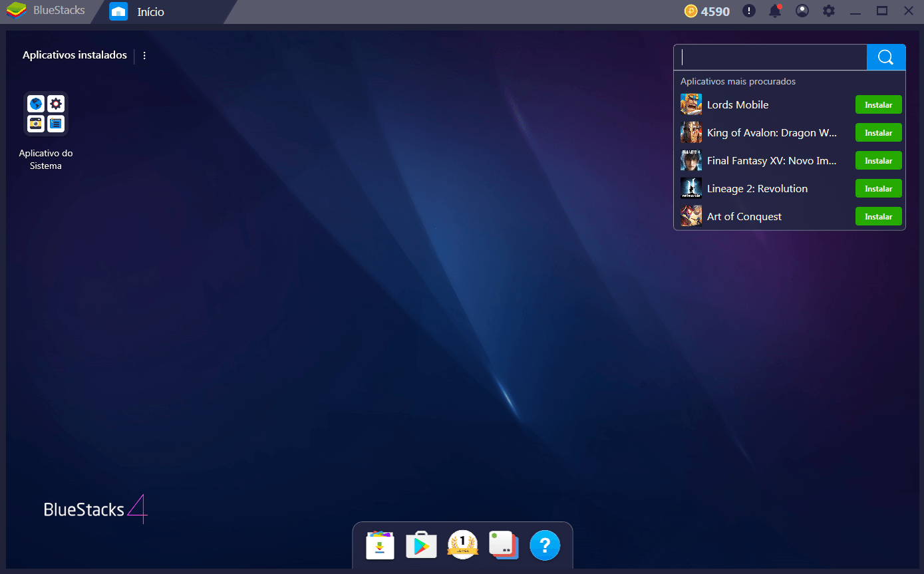Click the exclamation alert icon
This screenshot has height=574, width=924.
click(749, 11)
